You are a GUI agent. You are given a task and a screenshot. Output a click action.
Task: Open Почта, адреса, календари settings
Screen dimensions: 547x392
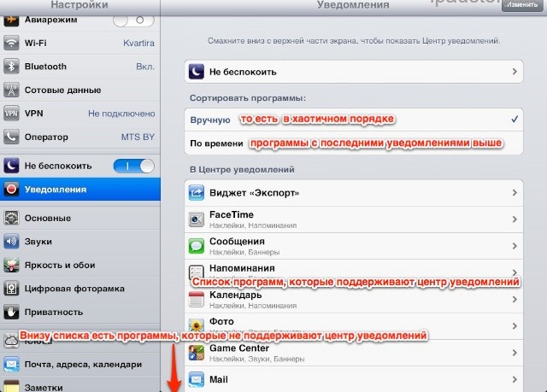[x=80, y=365]
